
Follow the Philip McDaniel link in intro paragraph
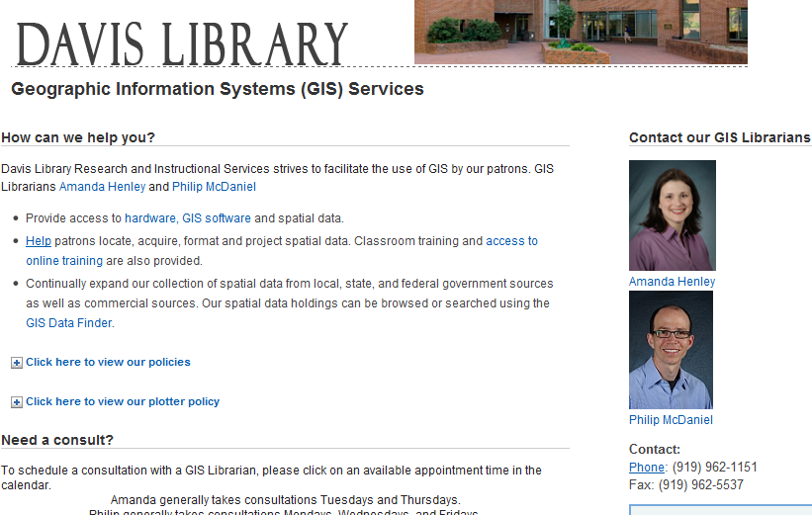point(214,187)
